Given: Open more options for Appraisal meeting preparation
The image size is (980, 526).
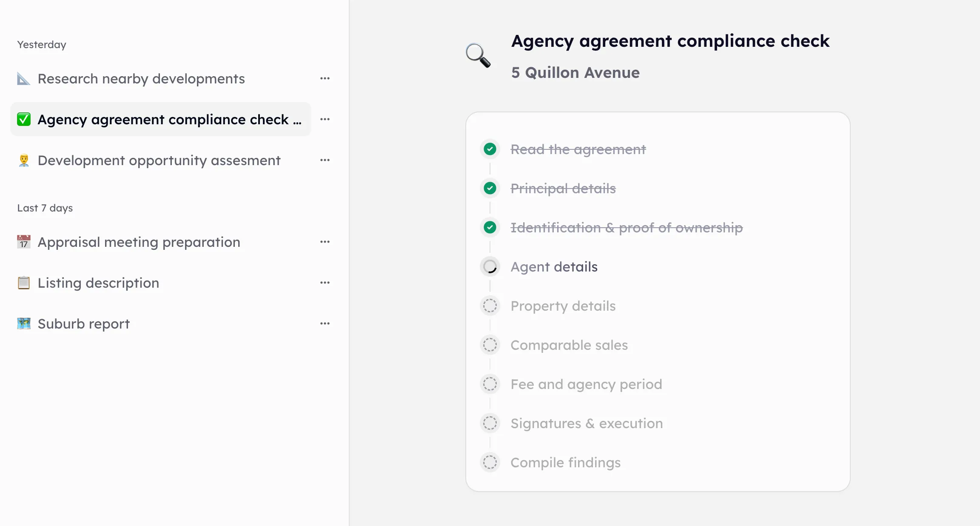Looking at the screenshot, I should click(x=325, y=242).
